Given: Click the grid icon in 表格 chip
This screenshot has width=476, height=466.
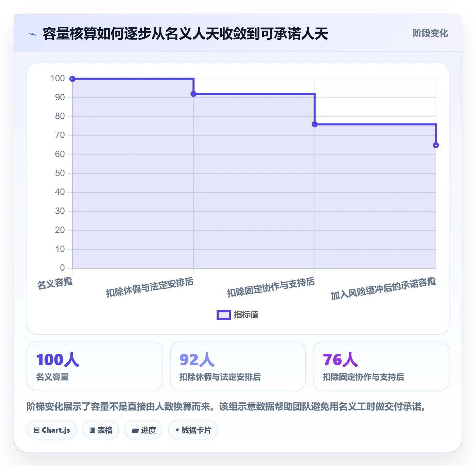Looking at the screenshot, I should click(x=92, y=430).
